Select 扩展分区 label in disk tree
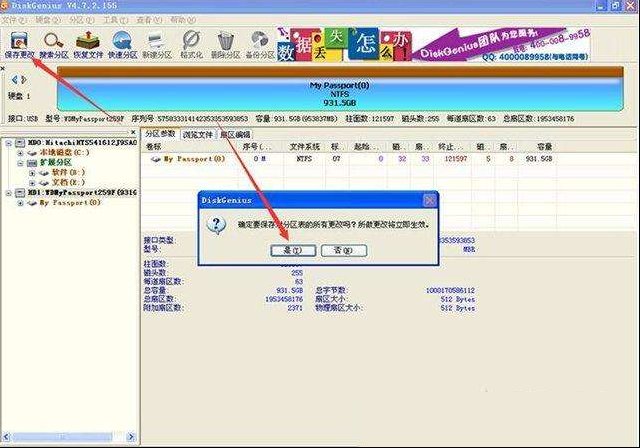 [56, 162]
